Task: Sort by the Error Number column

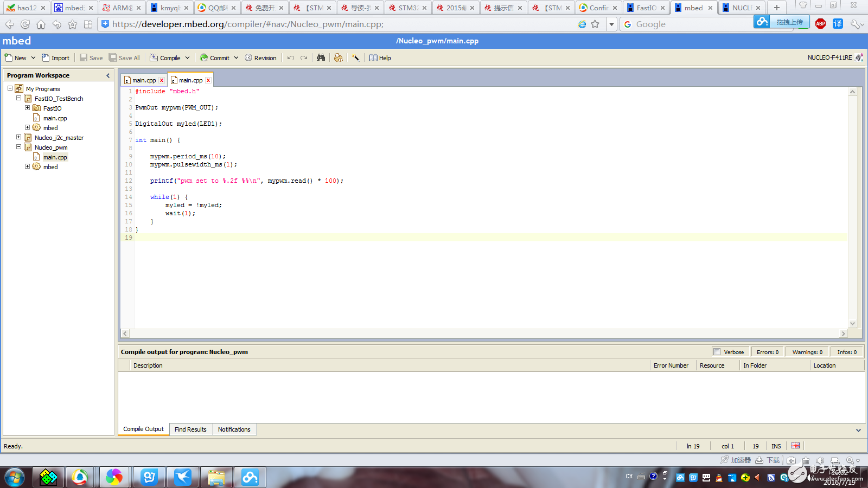Action: (673, 365)
